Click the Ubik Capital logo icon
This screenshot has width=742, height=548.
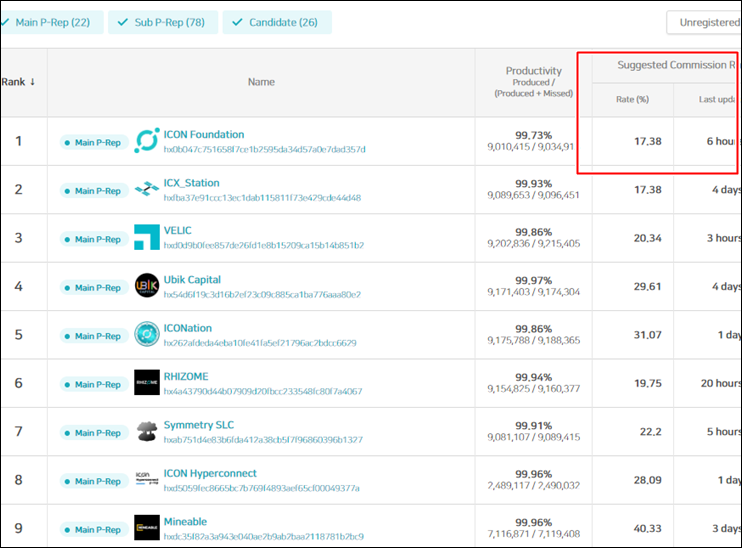click(x=147, y=285)
